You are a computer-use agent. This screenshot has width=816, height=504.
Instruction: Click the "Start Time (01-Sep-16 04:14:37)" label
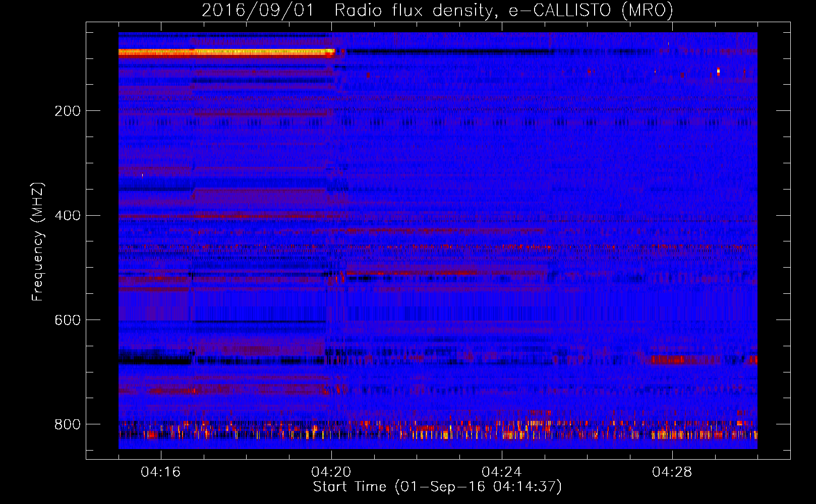click(437, 487)
